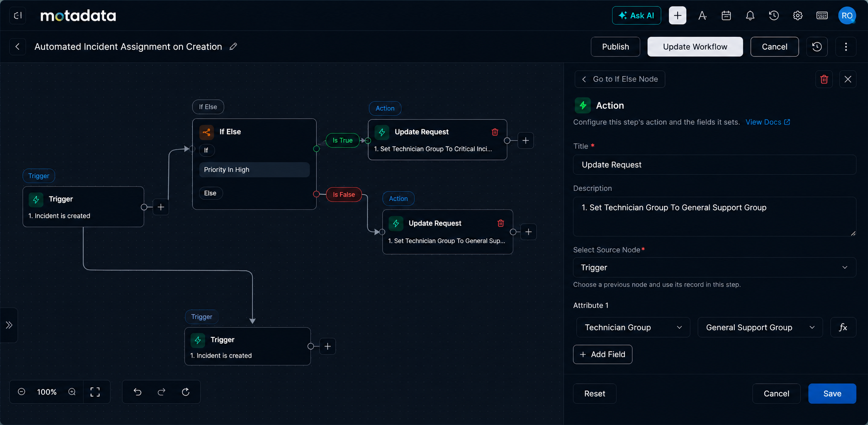Cancel workflow editing from the header bar
Image resolution: width=868 pixels, height=425 pixels.
775,46
